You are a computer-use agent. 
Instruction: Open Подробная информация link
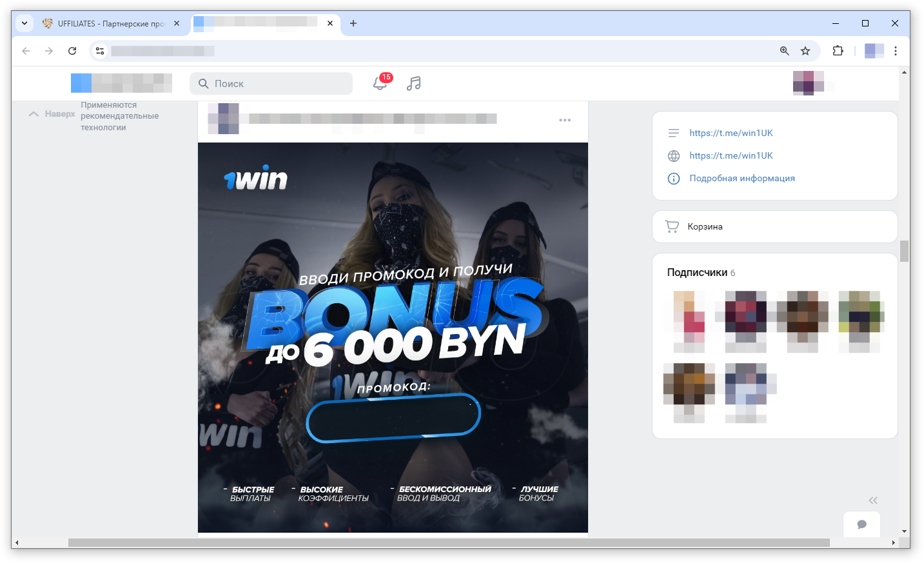[x=742, y=178]
